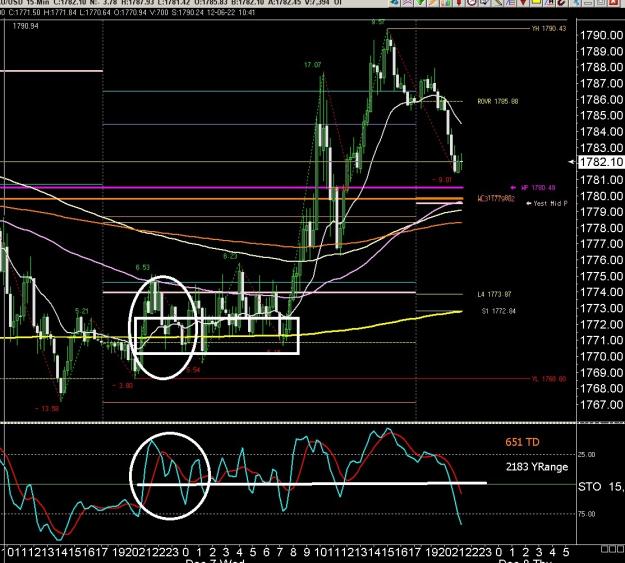Viewport: 625px width, 563px height.
Task: Click the 6.23 green swing label
Action: coord(230,256)
